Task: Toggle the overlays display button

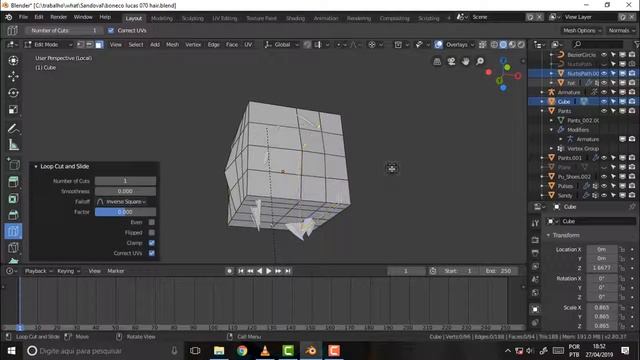Action: point(438,44)
